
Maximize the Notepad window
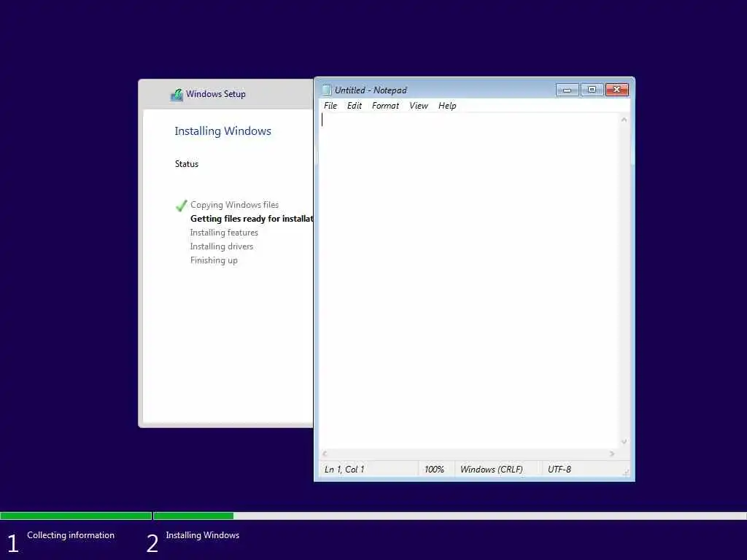coord(592,90)
